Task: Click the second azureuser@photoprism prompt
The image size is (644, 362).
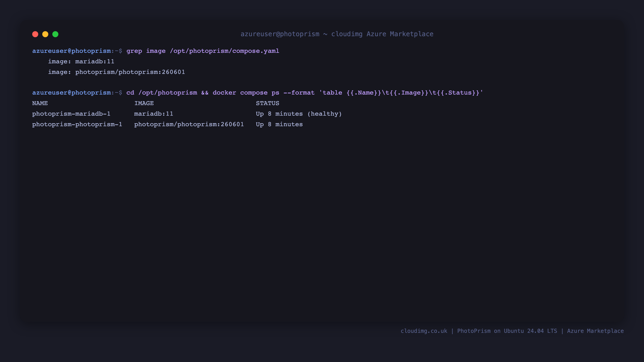Action: click(x=77, y=93)
